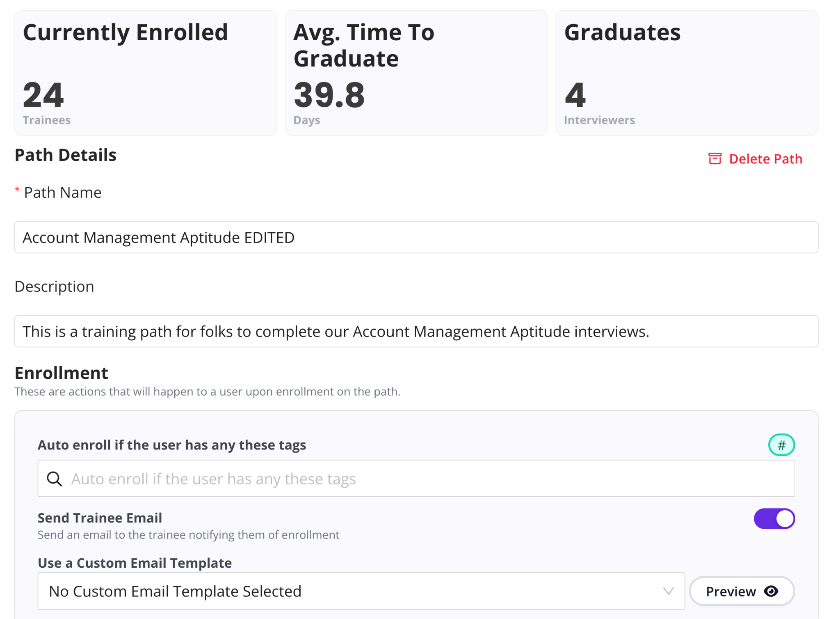Screen dimensions: 840x619
Task: Click the Avg. Time To Graduate title
Action: pyautogui.click(x=364, y=45)
